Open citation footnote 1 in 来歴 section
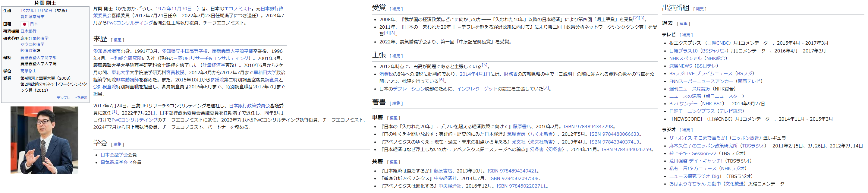 click(x=114, y=112)
